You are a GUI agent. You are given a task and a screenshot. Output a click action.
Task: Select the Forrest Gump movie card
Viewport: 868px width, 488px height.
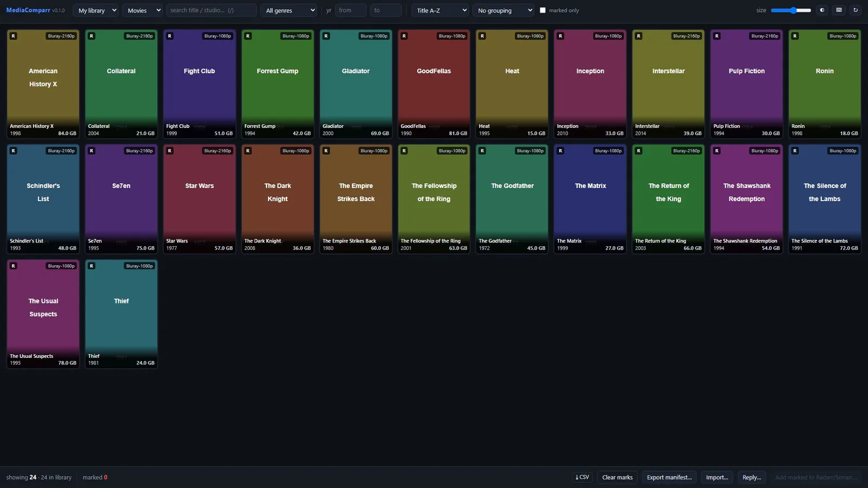click(278, 84)
